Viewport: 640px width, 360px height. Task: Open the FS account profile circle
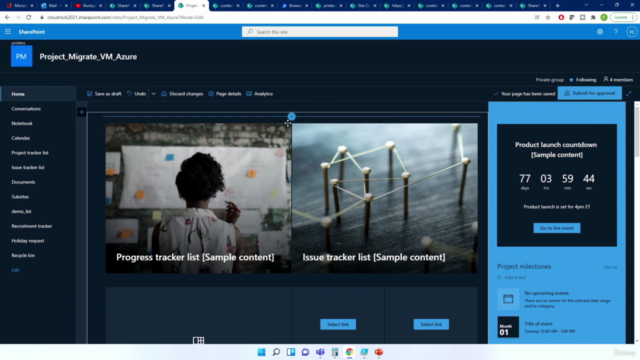tap(631, 32)
